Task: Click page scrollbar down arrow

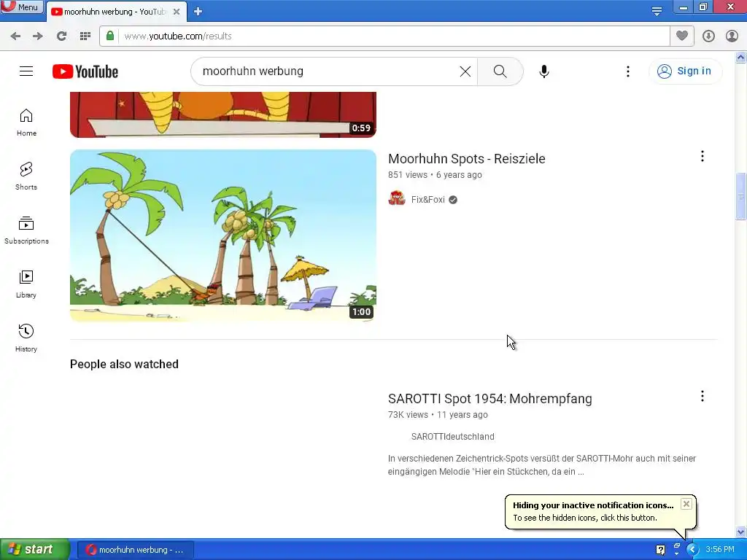Action: point(741,532)
